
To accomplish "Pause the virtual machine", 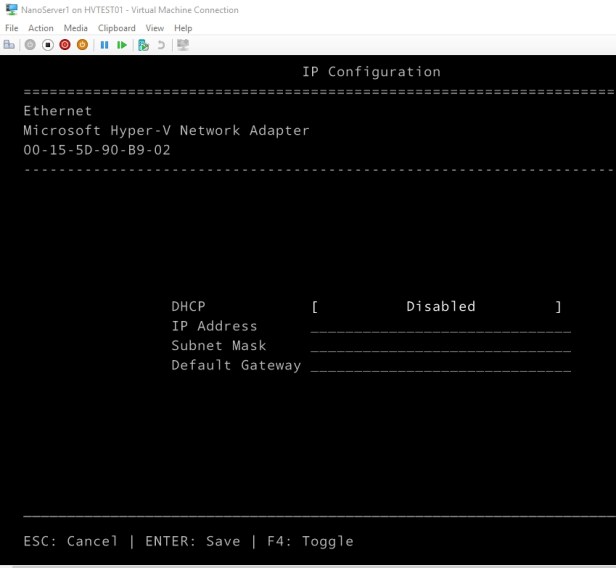I will 104,45.
